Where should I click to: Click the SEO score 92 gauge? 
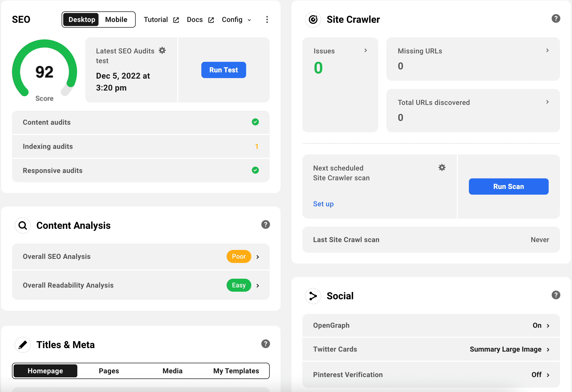(x=45, y=72)
